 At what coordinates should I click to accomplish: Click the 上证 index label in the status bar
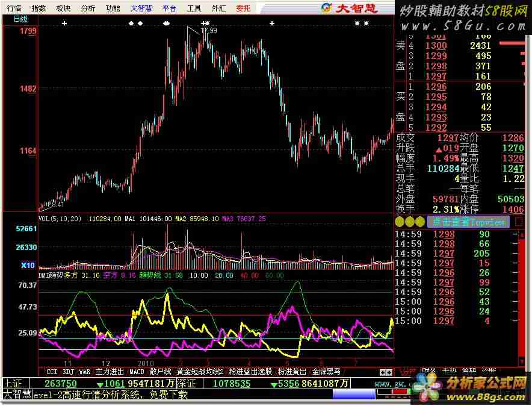13,384
